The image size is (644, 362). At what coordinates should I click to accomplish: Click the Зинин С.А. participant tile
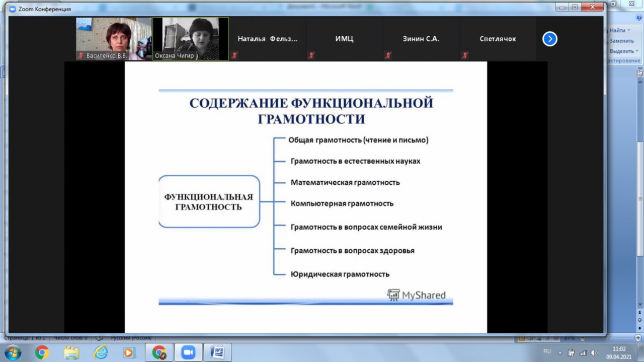point(421,39)
